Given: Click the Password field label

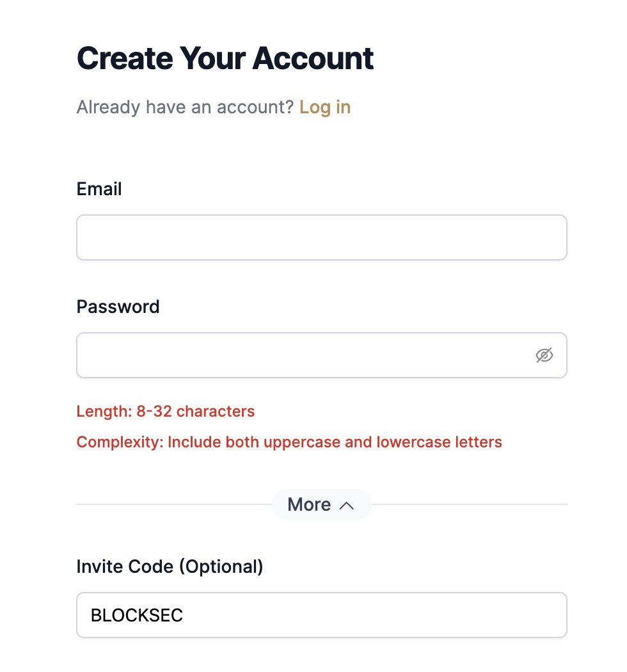Looking at the screenshot, I should click(118, 307).
